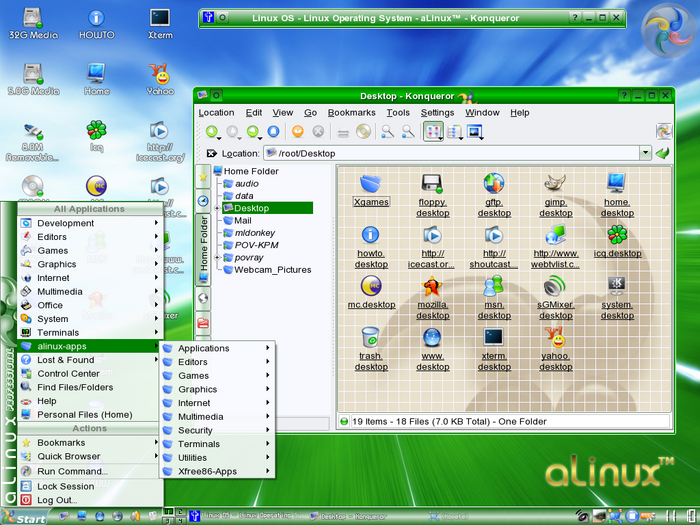Open home.desktop in file view

coord(617,196)
